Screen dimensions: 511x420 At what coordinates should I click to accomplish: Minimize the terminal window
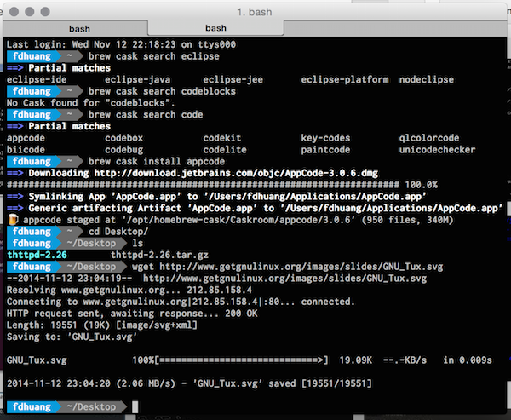(30, 12)
